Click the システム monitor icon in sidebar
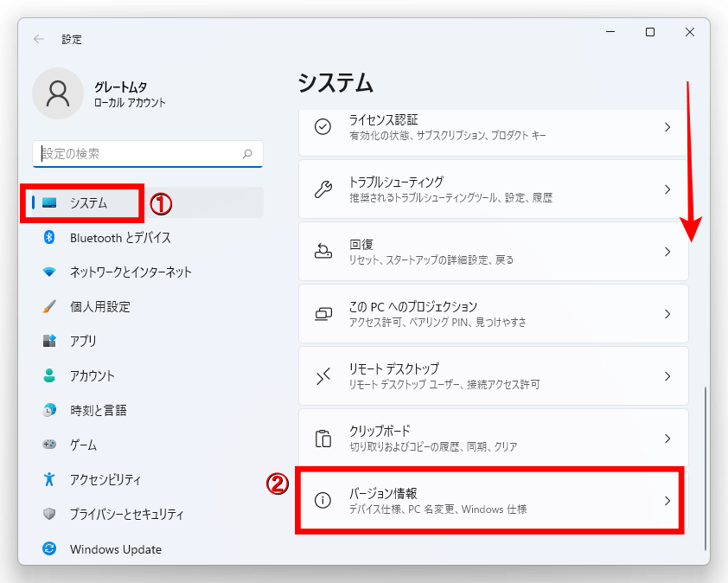The width and height of the screenshot is (728, 583). tap(49, 203)
